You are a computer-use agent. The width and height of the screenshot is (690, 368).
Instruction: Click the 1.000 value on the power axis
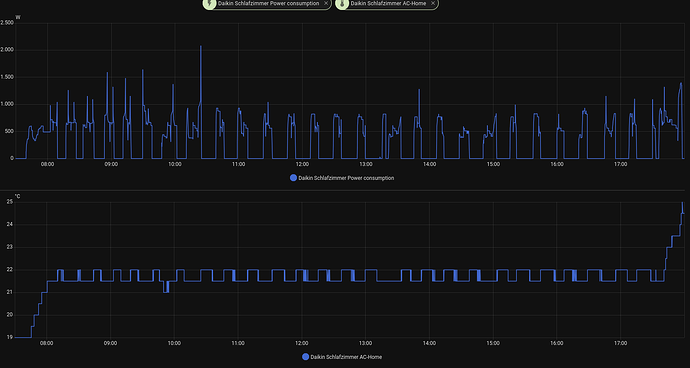coord(7,104)
